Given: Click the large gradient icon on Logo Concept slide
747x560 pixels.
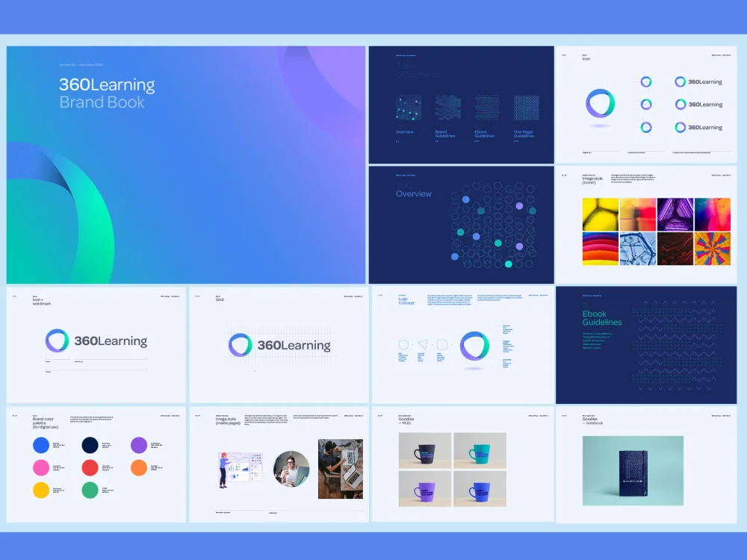Looking at the screenshot, I should 474,346.
